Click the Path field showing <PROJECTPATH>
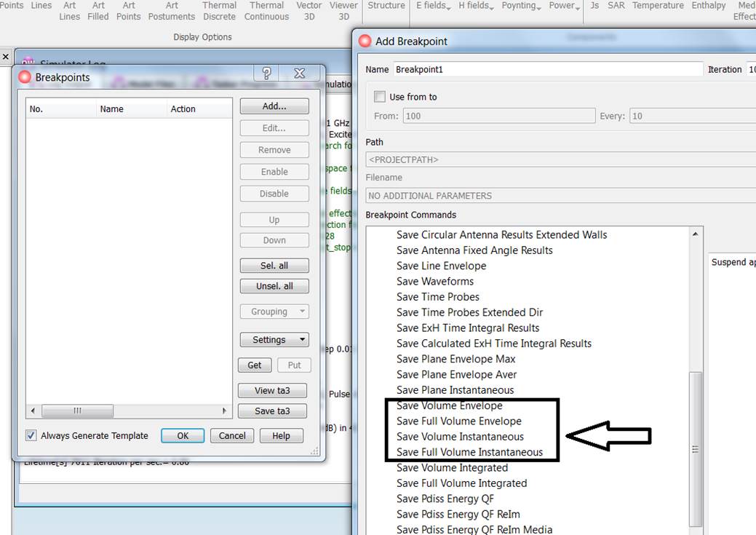756x535 pixels. 561,159
